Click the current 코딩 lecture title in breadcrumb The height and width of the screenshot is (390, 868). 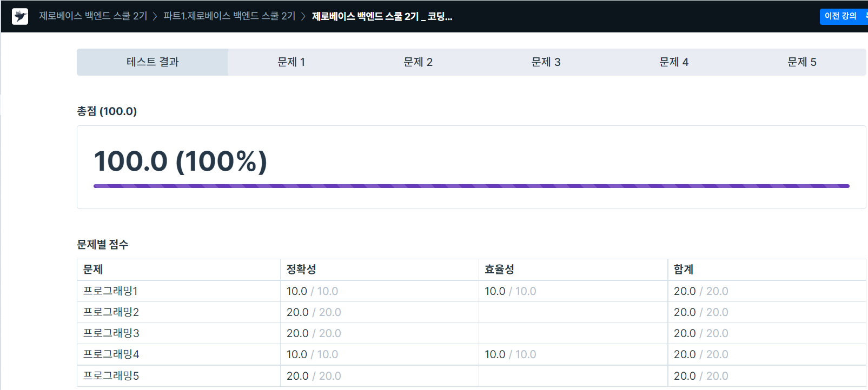(382, 16)
